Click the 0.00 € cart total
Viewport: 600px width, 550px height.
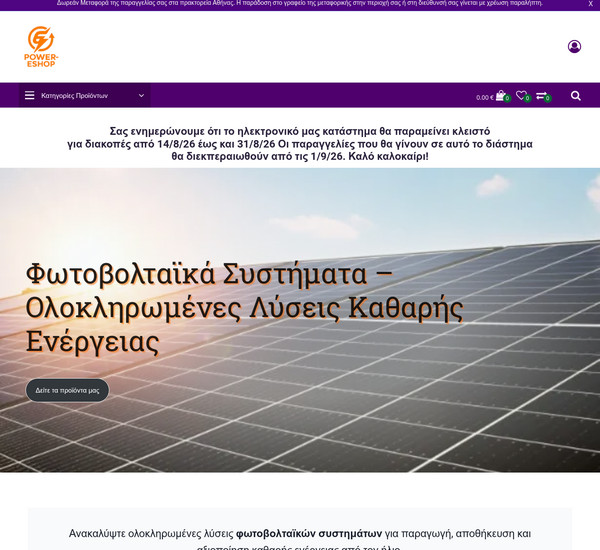[484, 98]
